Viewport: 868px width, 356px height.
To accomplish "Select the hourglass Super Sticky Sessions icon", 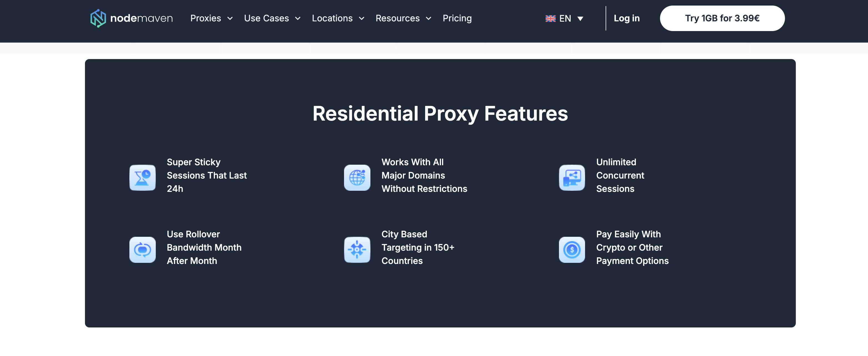I will tap(142, 178).
